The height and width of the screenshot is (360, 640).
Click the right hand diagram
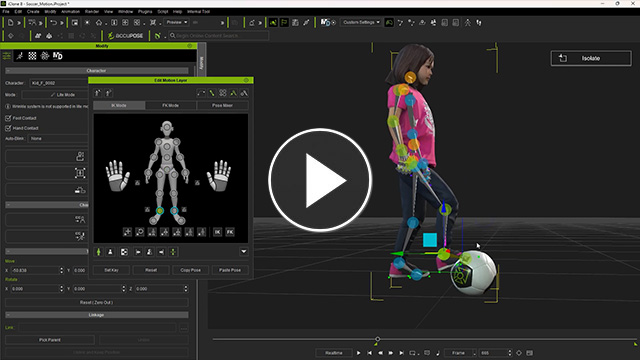[220, 176]
